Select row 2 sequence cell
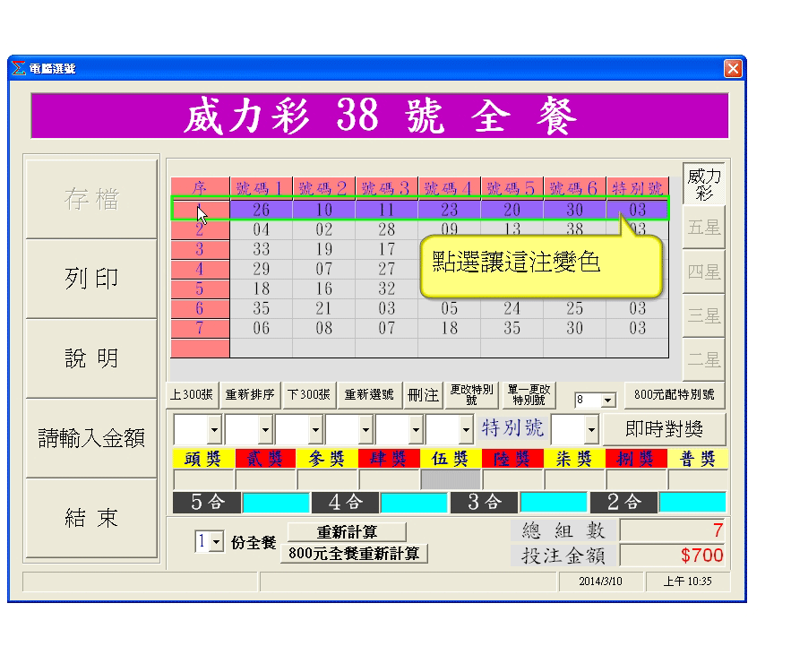 pos(200,229)
